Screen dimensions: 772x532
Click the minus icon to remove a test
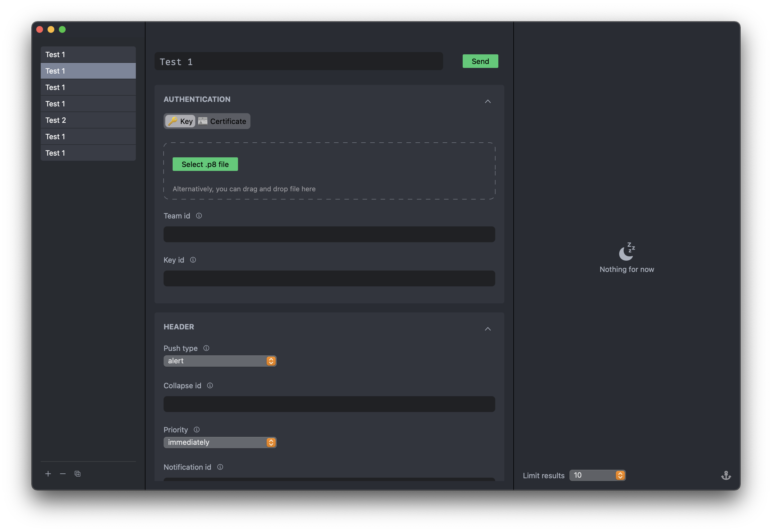click(63, 474)
